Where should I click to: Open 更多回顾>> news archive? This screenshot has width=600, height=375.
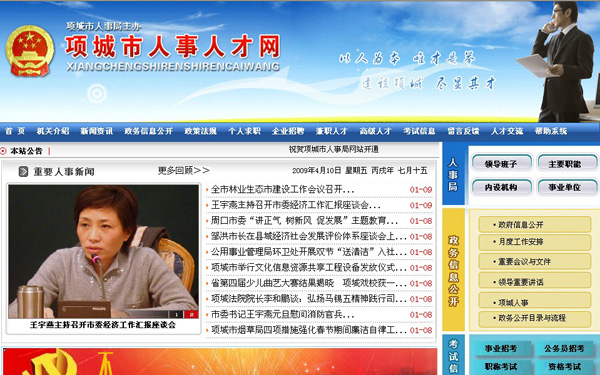tap(184, 170)
